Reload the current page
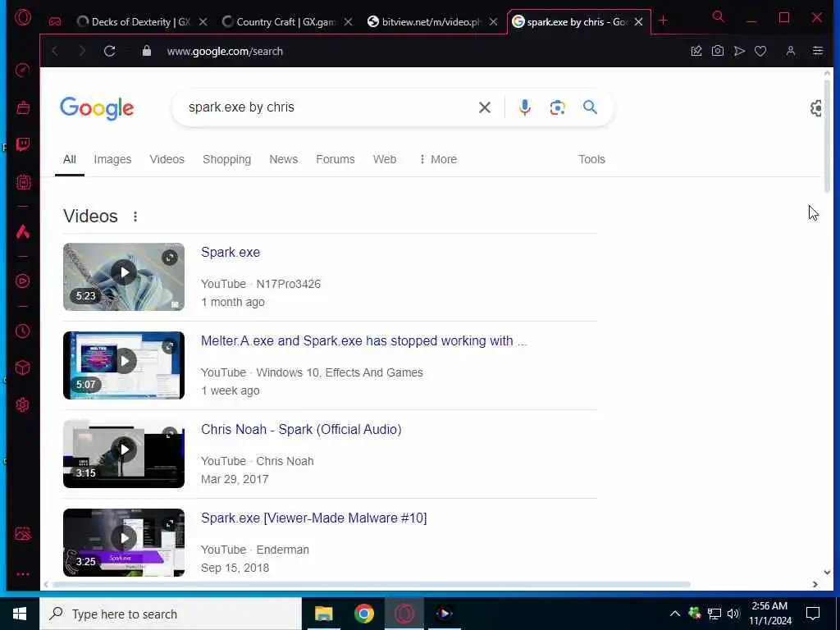Image resolution: width=840 pixels, height=630 pixels. tap(109, 51)
